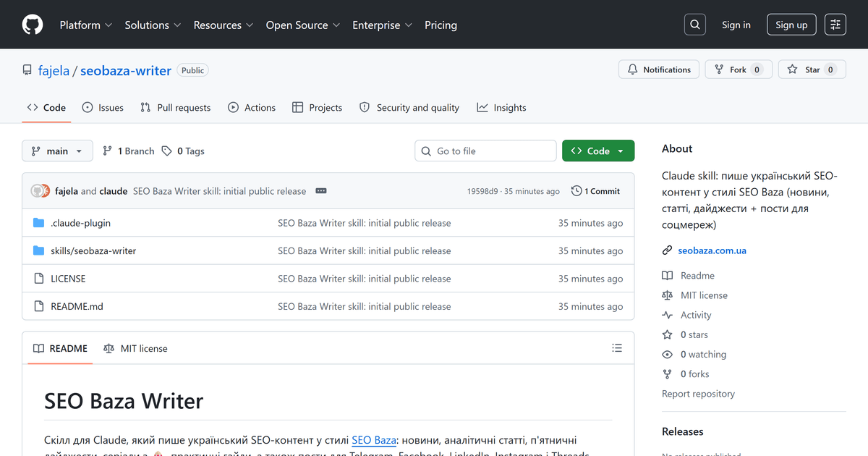The image size is (868, 456).
Task: Open seobaza-writer repository name link
Action: click(126, 70)
